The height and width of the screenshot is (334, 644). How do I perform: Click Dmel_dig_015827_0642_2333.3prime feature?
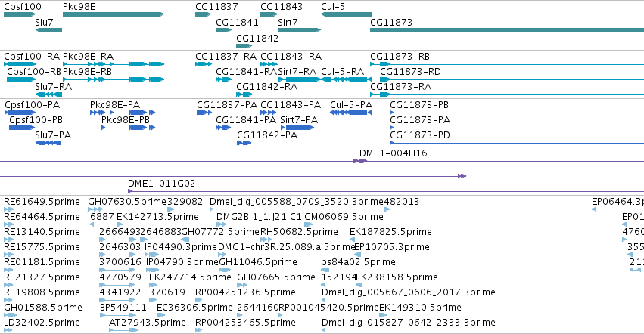[x=324, y=331]
